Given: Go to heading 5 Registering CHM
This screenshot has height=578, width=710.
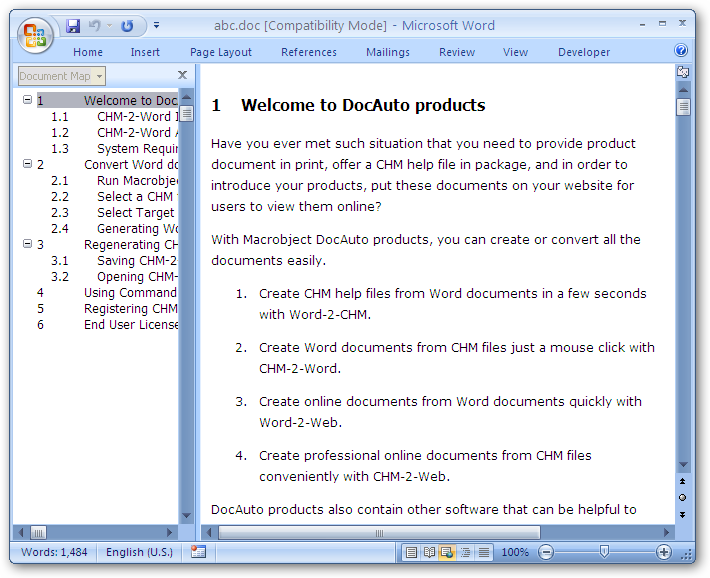Looking at the screenshot, I should tap(107, 309).
